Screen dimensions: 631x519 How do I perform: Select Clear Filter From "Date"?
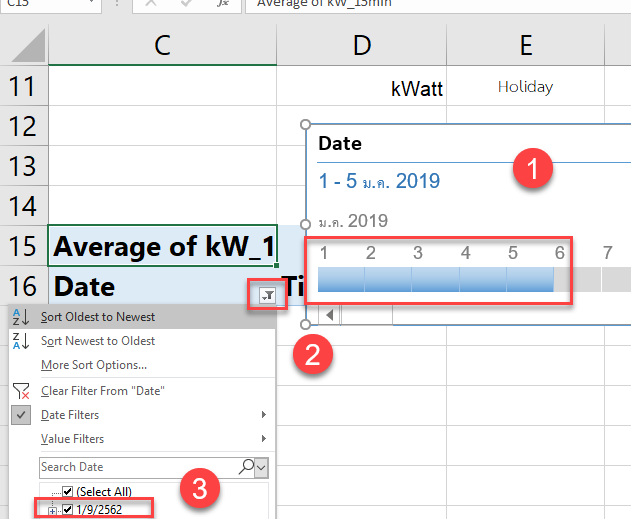coord(102,391)
